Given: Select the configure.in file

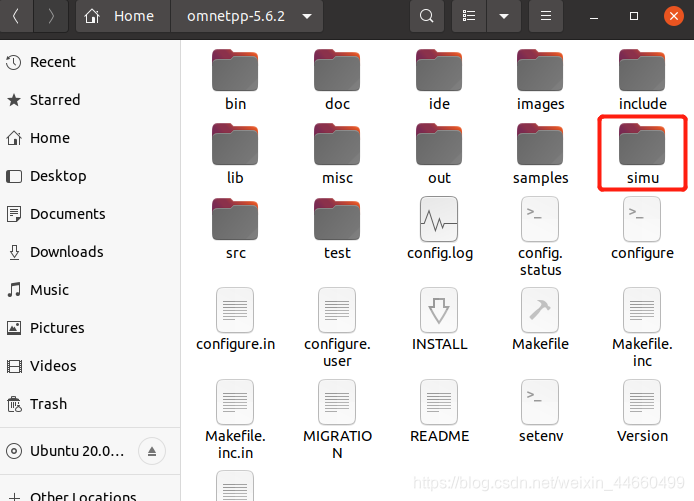Looking at the screenshot, I should (x=235, y=320).
